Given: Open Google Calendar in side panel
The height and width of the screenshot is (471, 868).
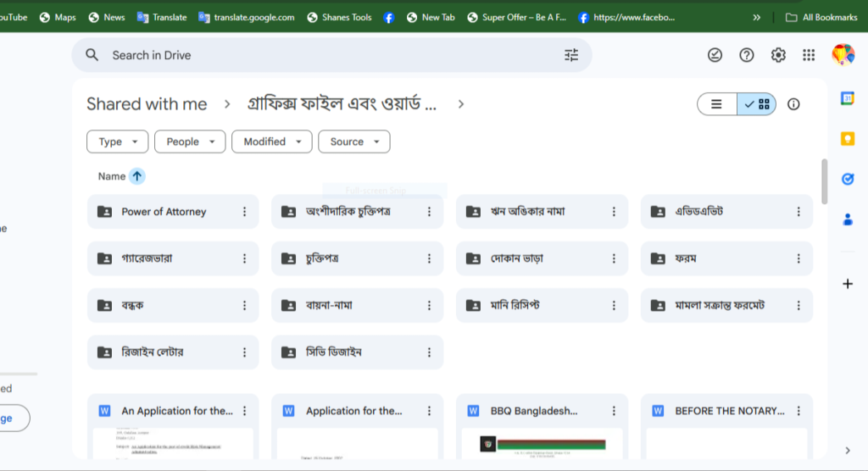Looking at the screenshot, I should [847, 98].
